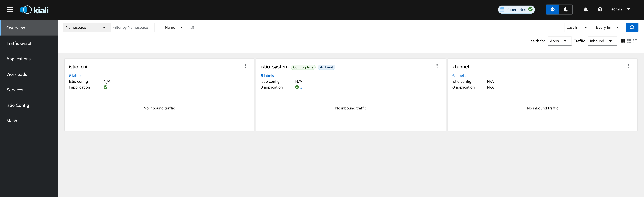Screen dimensions: 644x197
Task: Open the Traffic Inbound dropdown
Action: (602, 41)
